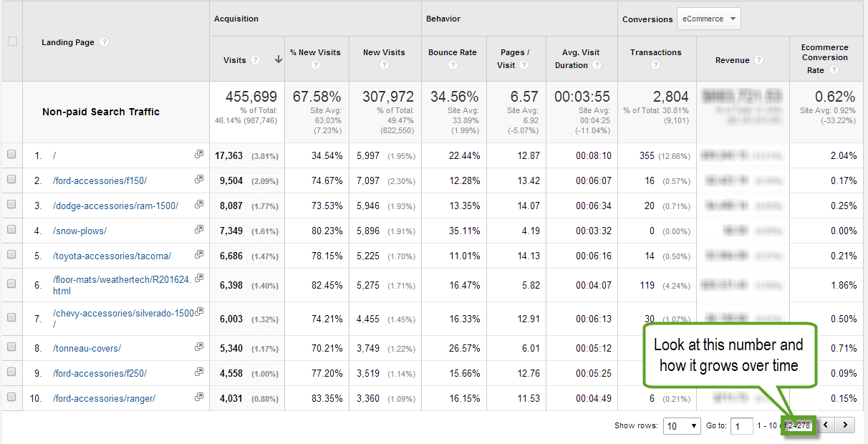The width and height of the screenshot is (868, 444).
Task: Open /snow-plows/ page in new window icon
Action: coord(198,230)
